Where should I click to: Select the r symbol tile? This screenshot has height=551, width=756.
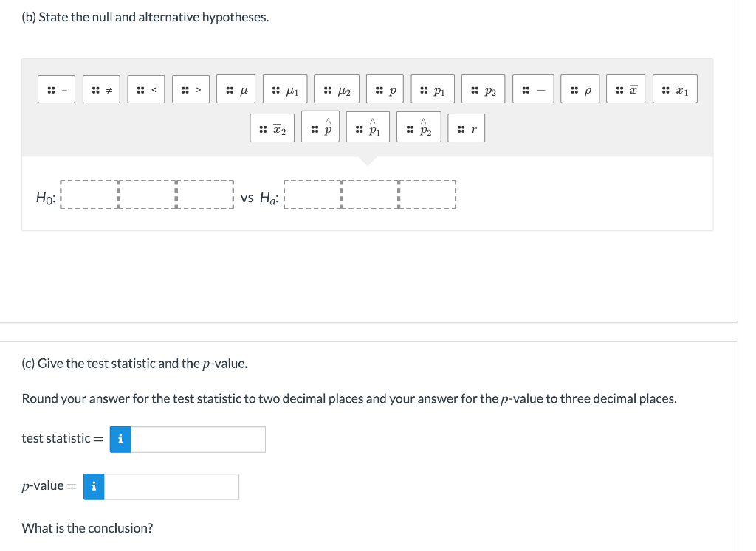pyautogui.click(x=467, y=128)
